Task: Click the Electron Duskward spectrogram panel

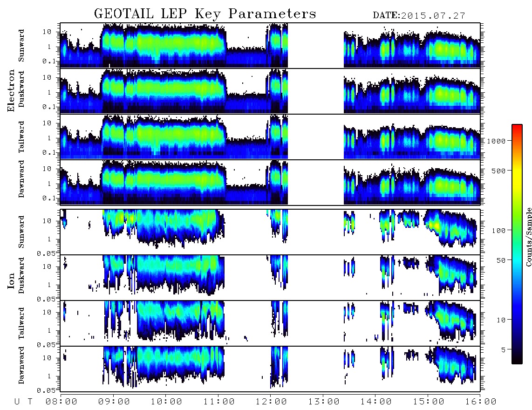Action: tap(270, 91)
